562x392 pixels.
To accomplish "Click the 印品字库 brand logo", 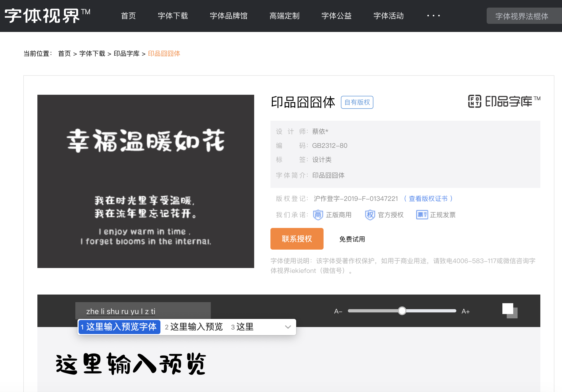I will [504, 101].
